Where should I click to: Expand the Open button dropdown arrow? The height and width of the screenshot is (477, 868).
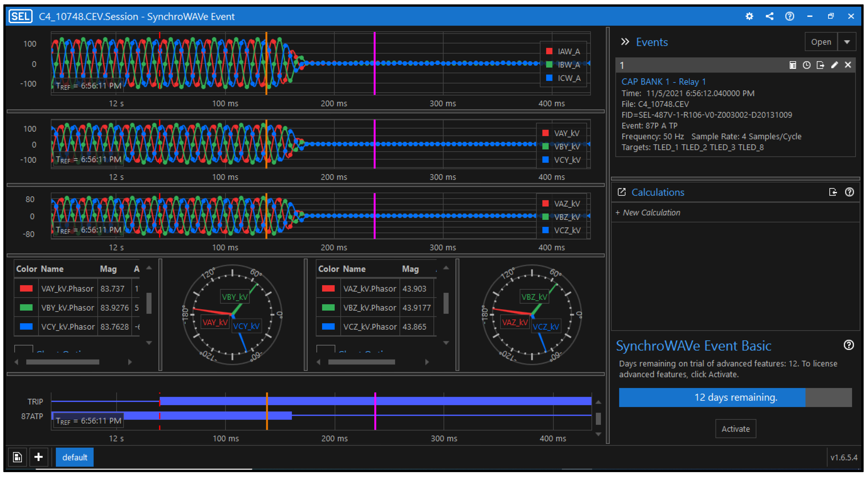pos(847,42)
